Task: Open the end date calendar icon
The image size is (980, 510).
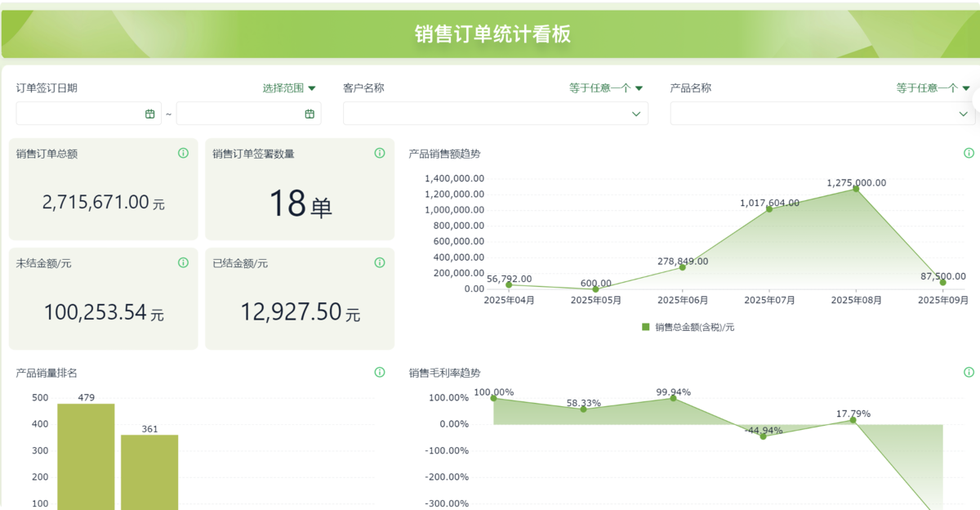Action: tap(310, 114)
